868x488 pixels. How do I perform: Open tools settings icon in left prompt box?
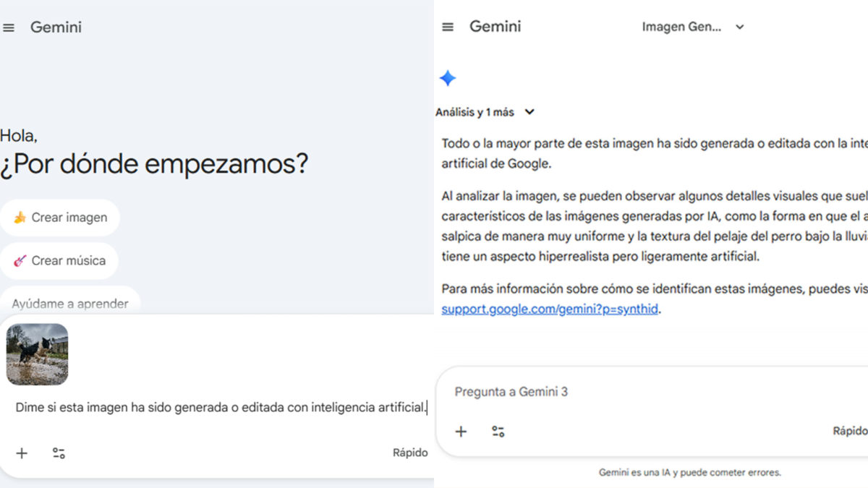[59, 453]
